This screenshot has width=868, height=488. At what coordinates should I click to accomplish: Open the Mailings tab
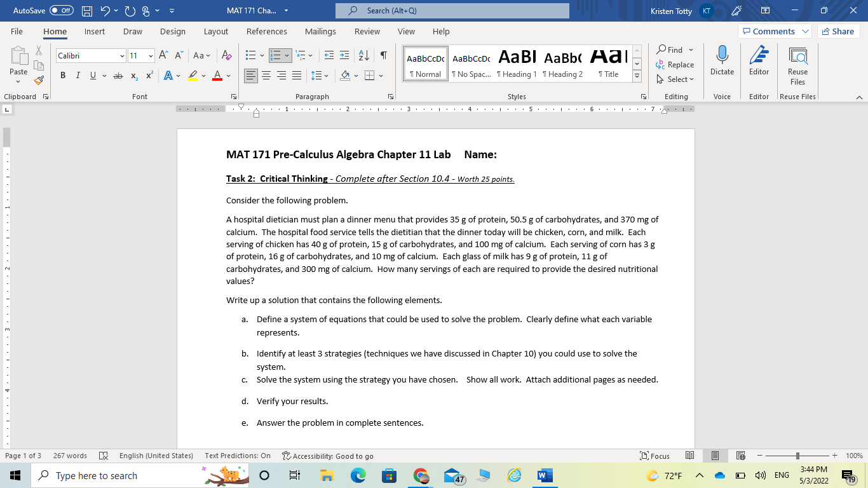pos(320,31)
